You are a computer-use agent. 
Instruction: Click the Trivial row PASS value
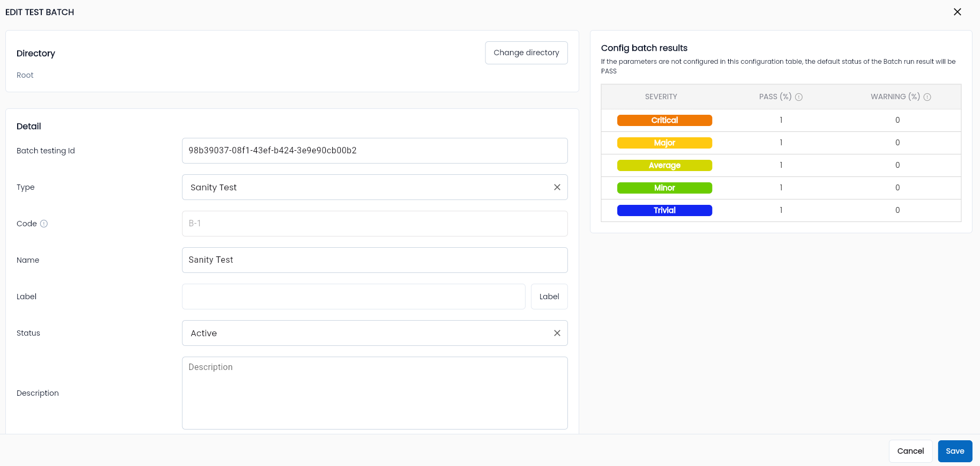coord(781,210)
